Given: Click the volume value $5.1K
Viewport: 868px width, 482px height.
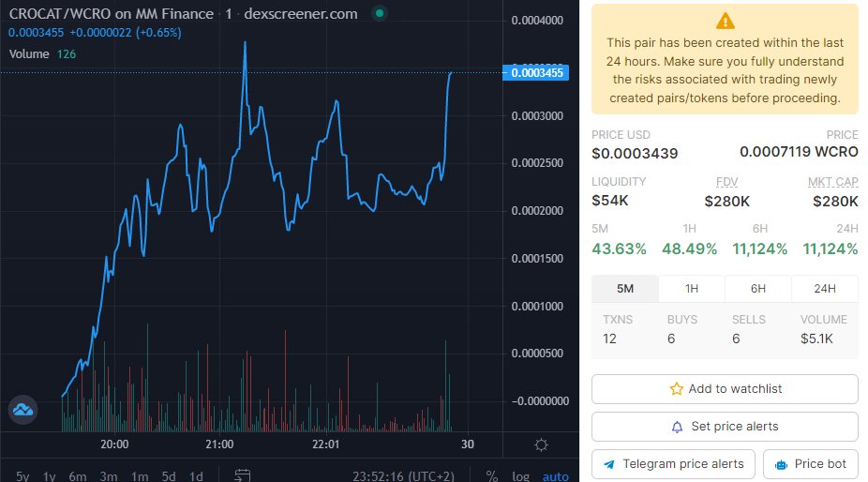Looking at the screenshot, I should pos(816,339).
